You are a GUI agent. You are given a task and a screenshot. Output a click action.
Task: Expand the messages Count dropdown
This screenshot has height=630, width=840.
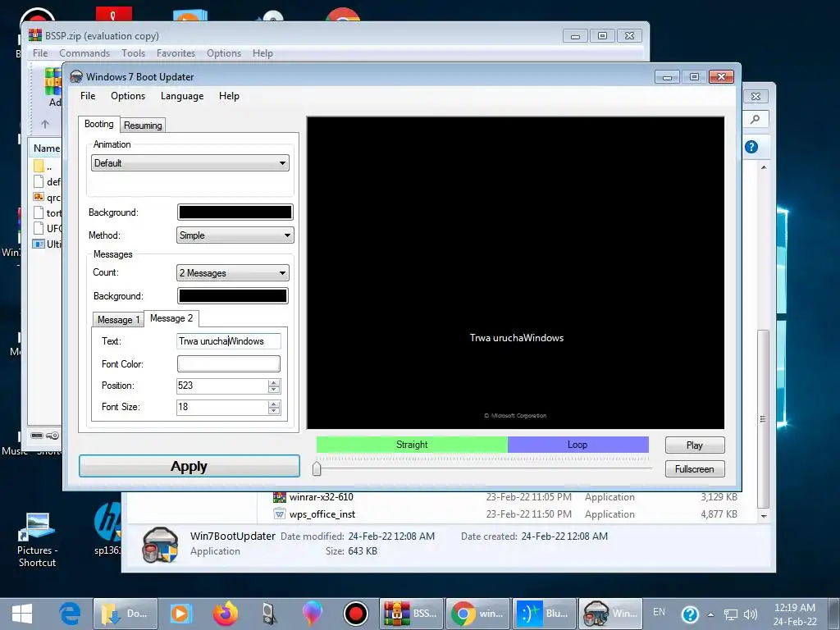tap(233, 272)
